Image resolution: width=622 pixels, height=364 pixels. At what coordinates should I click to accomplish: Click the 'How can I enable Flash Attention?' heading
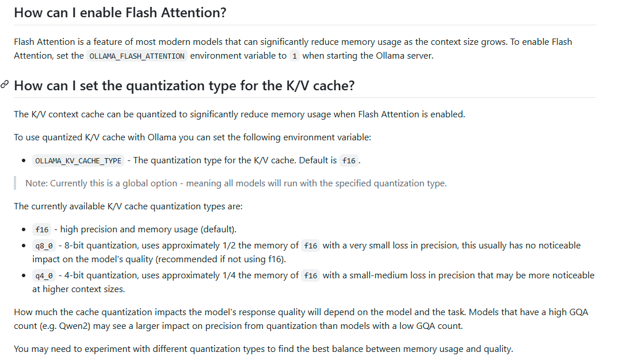click(120, 13)
